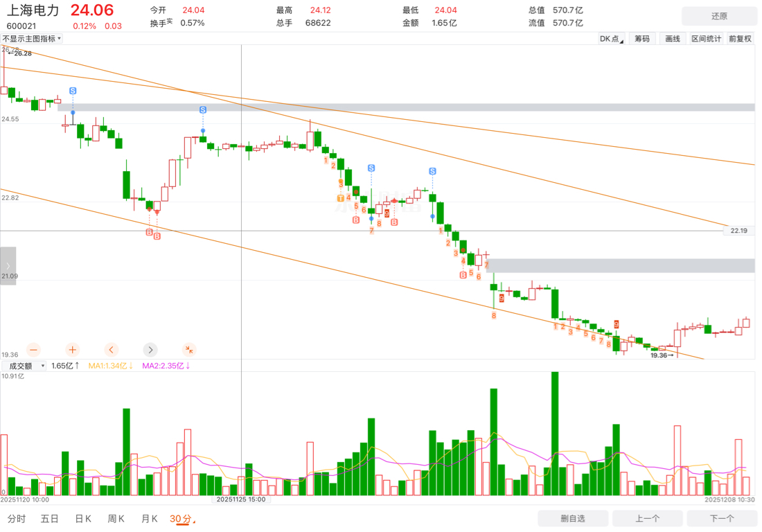Click the 前复权 button
The height and width of the screenshot is (532, 762).
(x=740, y=39)
